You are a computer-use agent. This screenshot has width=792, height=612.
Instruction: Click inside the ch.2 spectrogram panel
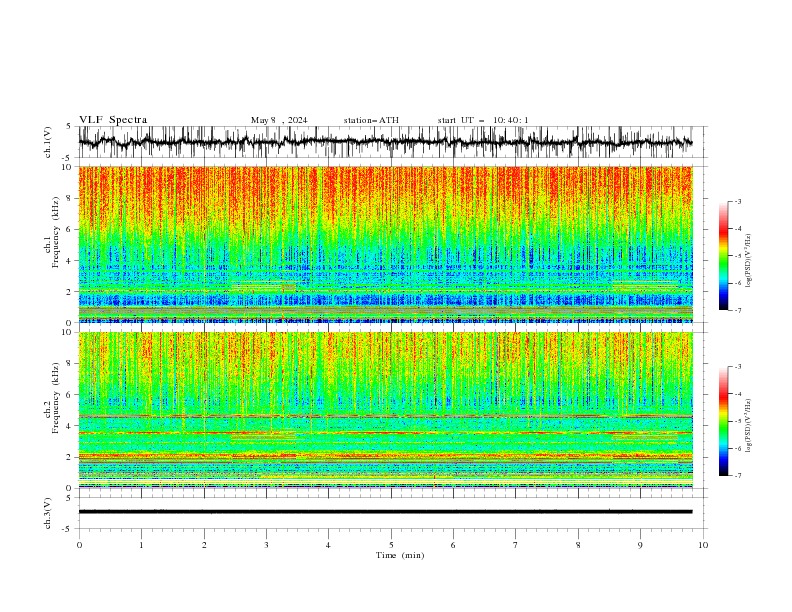pyautogui.click(x=385, y=410)
